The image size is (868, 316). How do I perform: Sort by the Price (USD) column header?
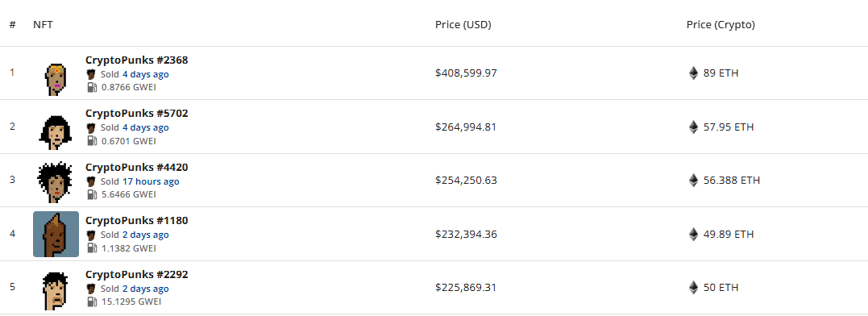463,25
